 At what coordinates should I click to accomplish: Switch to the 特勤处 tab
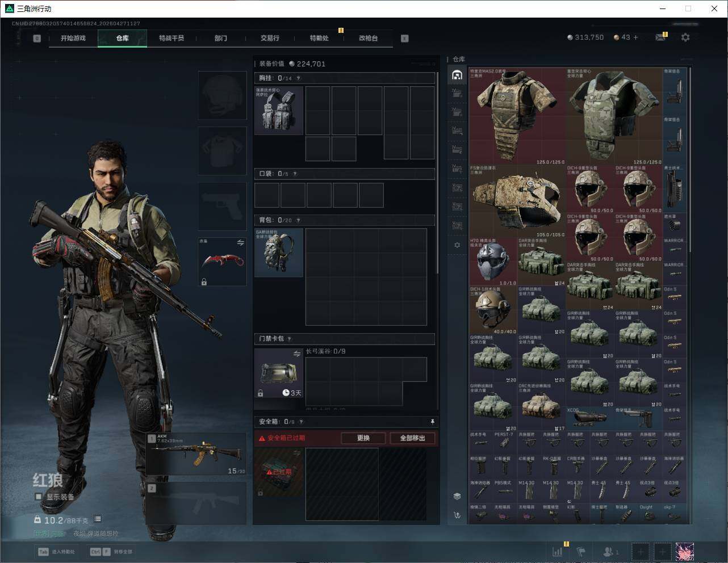click(x=319, y=38)
